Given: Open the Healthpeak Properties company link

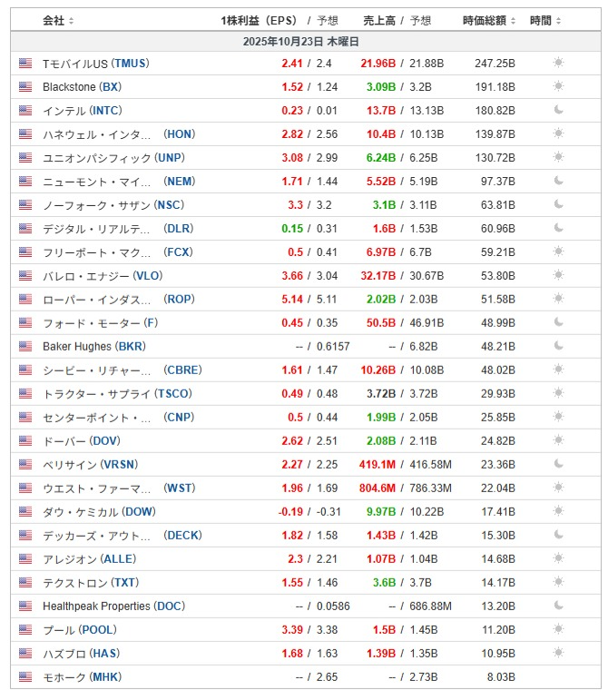Looking at the screenshot, I should (x=97, y=606).
